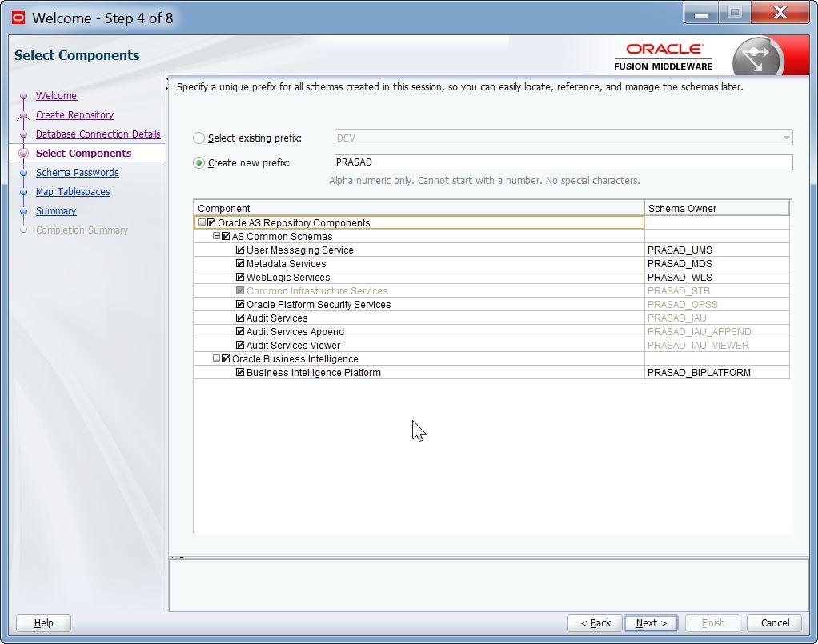Select the User Messaging Service row label
This screenshot has width=818, height=644.
(299, 250)
